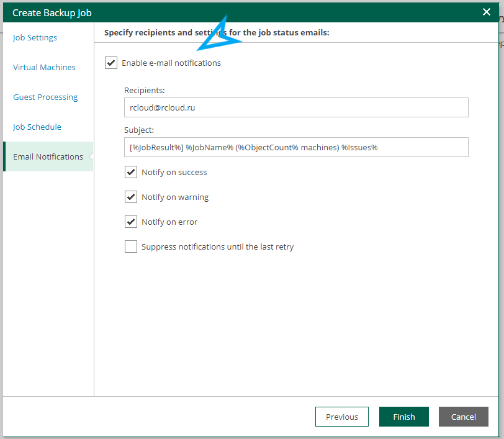Disable Notify on error
The width and height of the screenshot is (504, 439).
131,222
